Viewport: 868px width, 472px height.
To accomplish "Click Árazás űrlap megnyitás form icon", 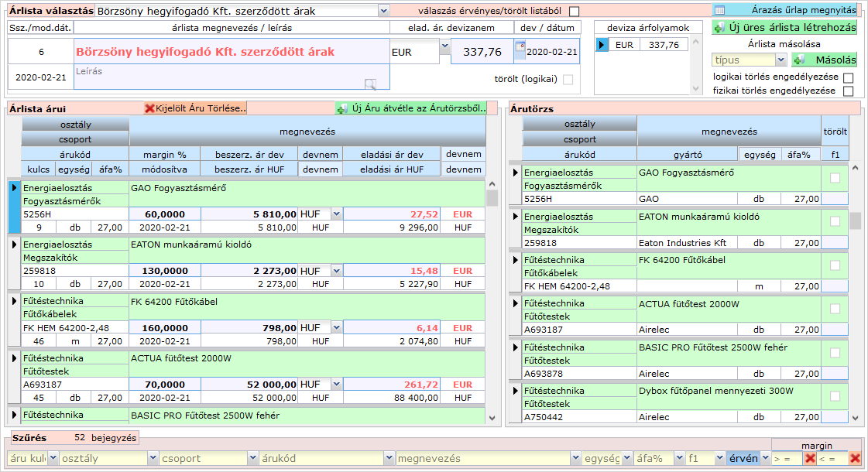I will 719,10.
